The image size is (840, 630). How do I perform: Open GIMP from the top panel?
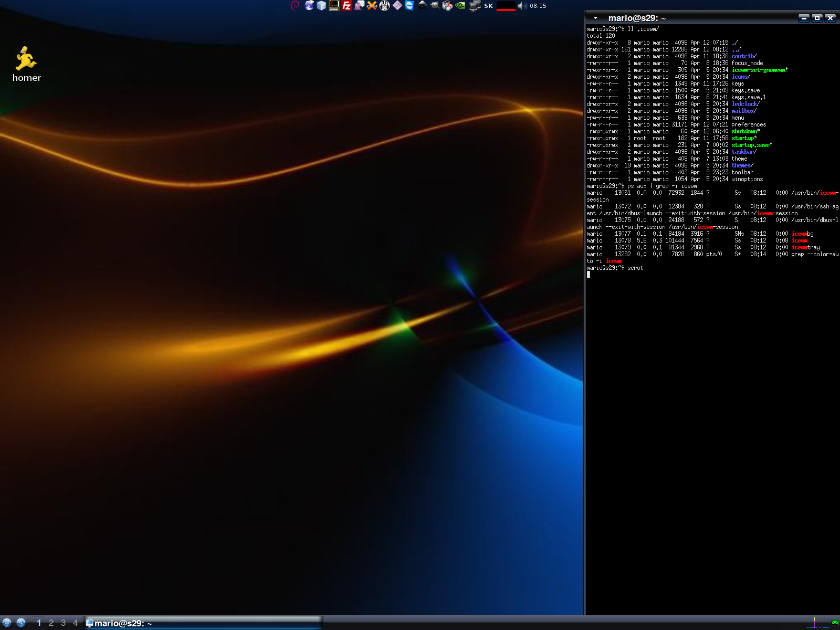click(435, 6)
